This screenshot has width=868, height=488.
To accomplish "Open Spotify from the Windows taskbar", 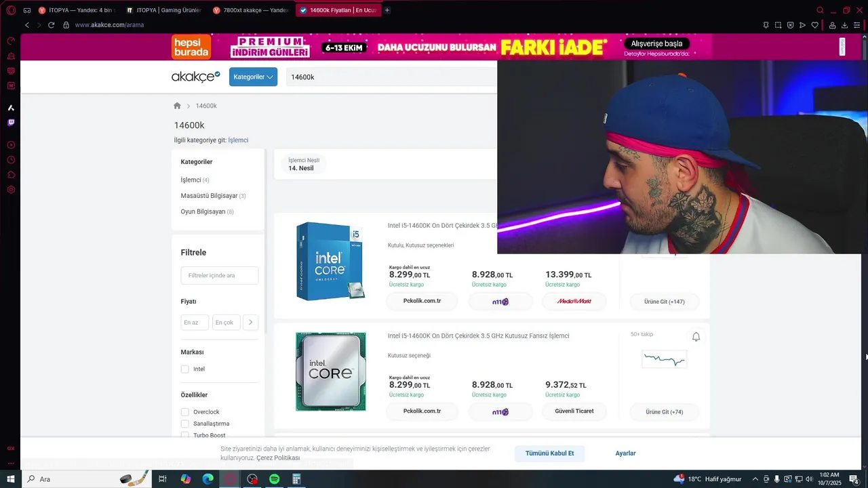I will click(x=275, y=479).
